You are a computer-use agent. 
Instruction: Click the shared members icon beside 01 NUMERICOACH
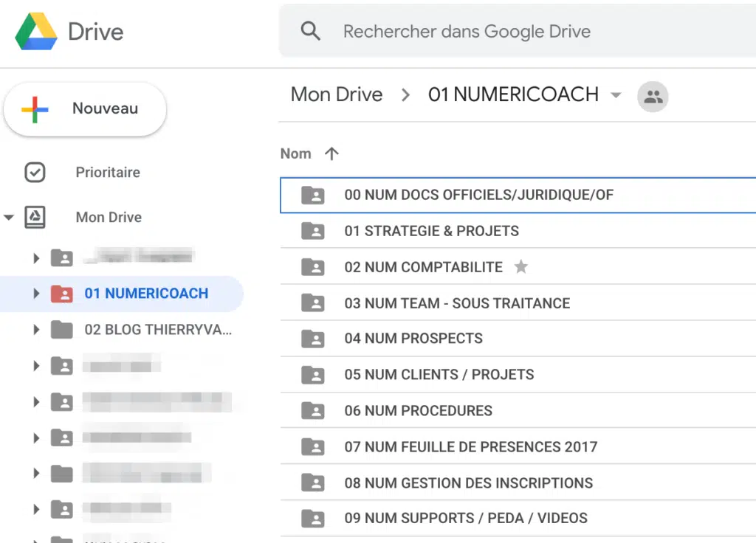(653, 96)
